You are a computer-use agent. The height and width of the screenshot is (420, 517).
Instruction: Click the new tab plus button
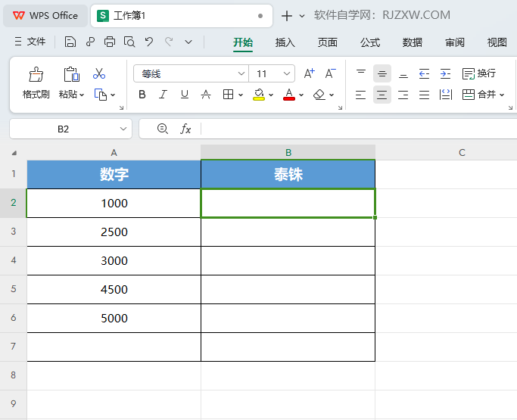(x=287, y=15)
